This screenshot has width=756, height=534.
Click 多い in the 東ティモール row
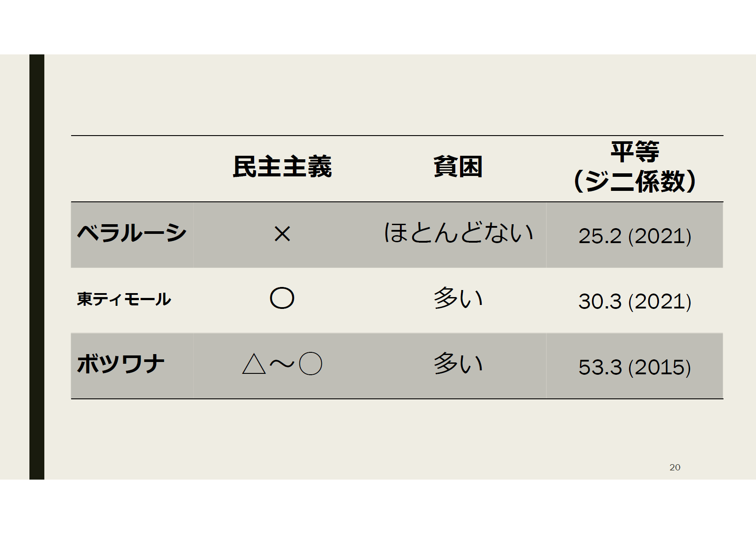coord(458,299)
